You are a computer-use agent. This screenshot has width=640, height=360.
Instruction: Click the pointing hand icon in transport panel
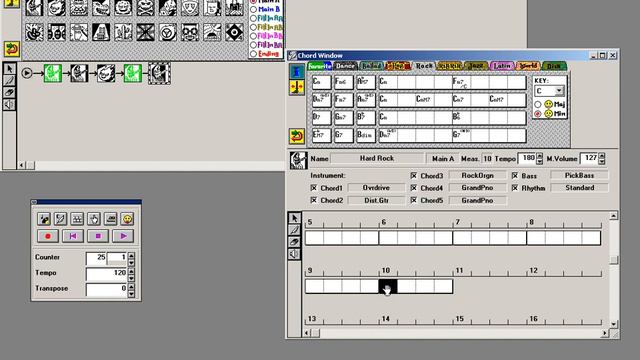[x=94, y=219]
